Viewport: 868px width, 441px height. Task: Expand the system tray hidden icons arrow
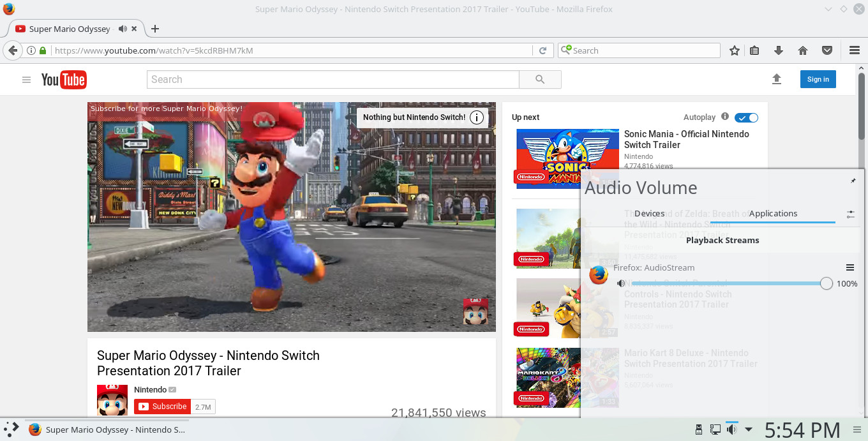click(749, 430)
